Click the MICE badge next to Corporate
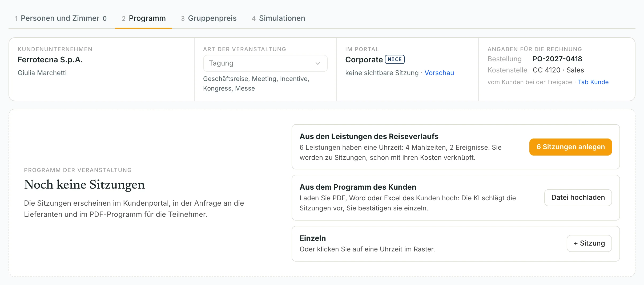The image size is (644, 285). coord(395,59)
